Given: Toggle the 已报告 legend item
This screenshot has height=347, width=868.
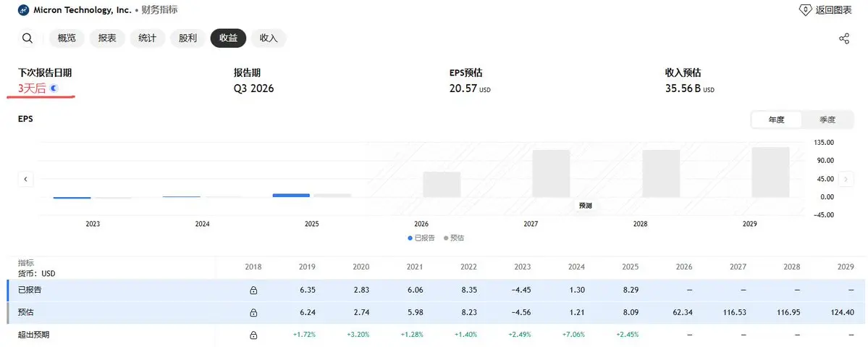Looking at the screenshot, I should click(421, 238).
